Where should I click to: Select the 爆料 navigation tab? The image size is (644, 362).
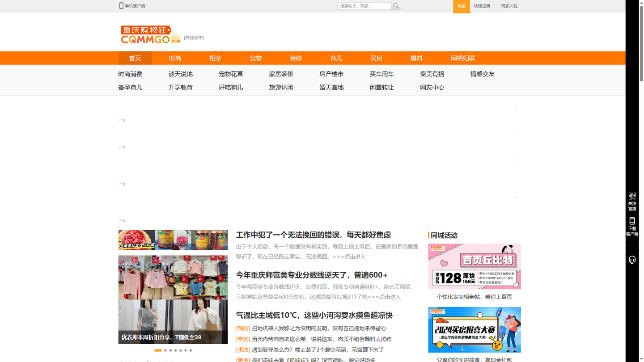point(417,58)
